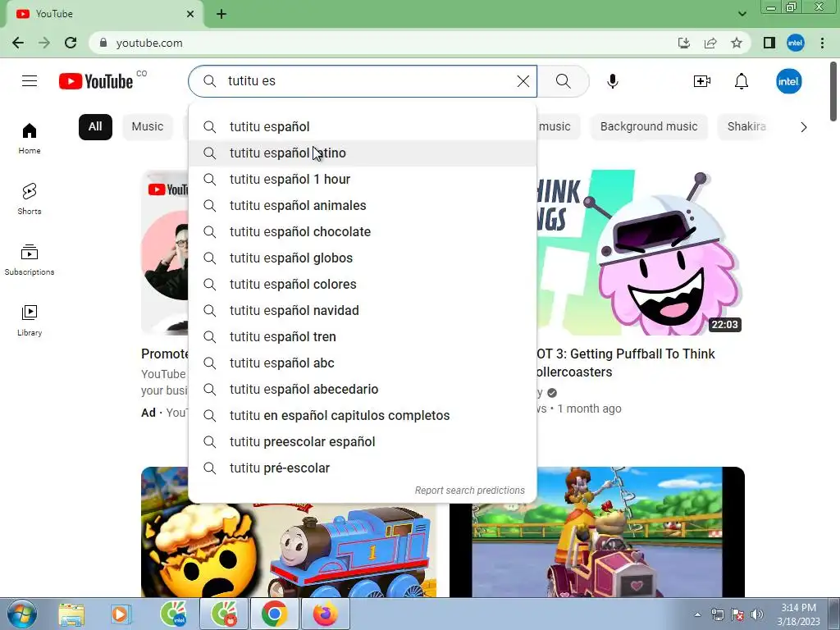Install app using the address bar install icon

coord(684,43)
